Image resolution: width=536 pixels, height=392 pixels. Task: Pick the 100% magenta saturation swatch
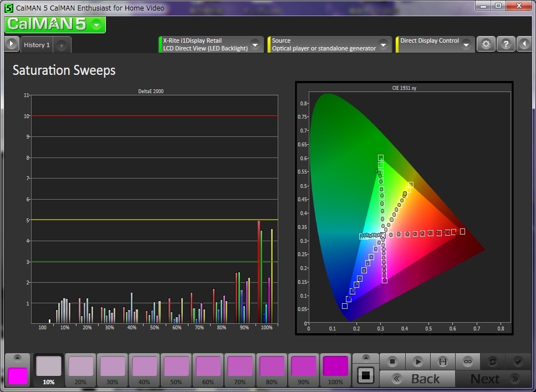[335, 370]
